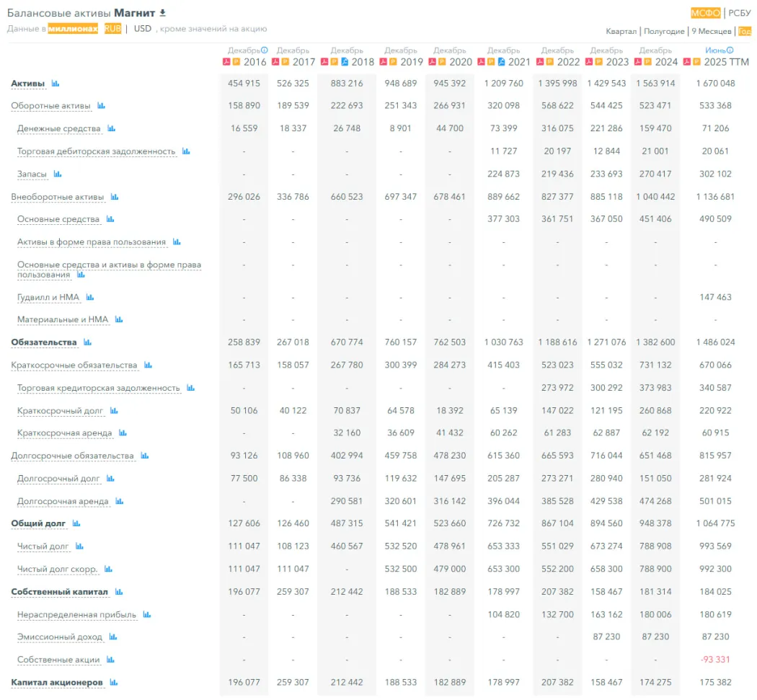Open the Нераспределенная прибыль row link

76,615
